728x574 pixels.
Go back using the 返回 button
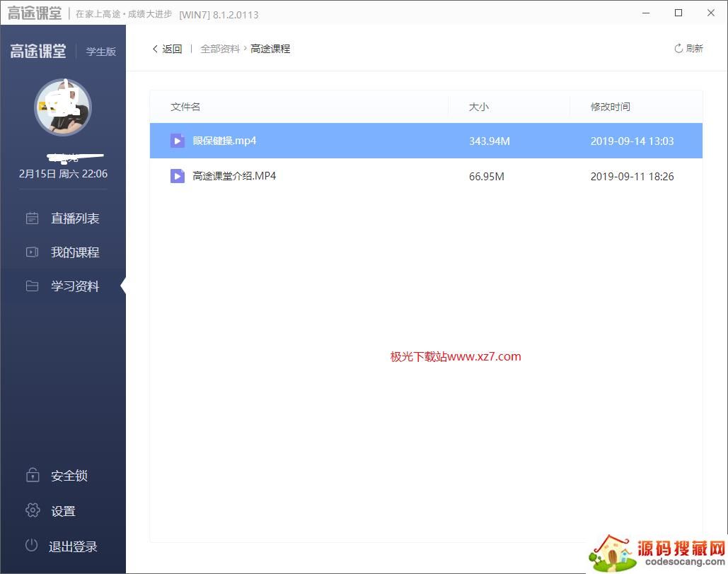point(168,49)
